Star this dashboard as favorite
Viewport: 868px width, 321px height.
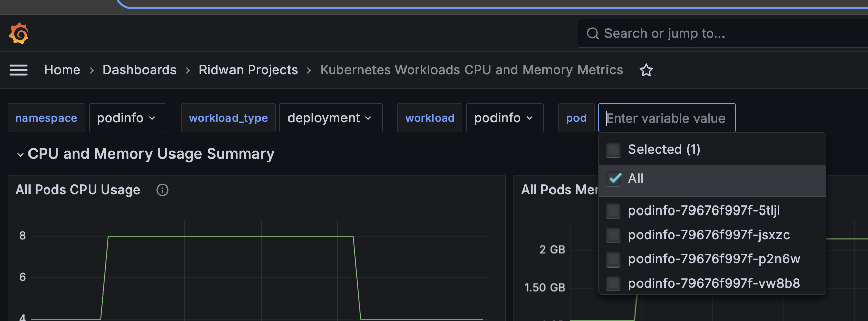(x=646, y=70)
